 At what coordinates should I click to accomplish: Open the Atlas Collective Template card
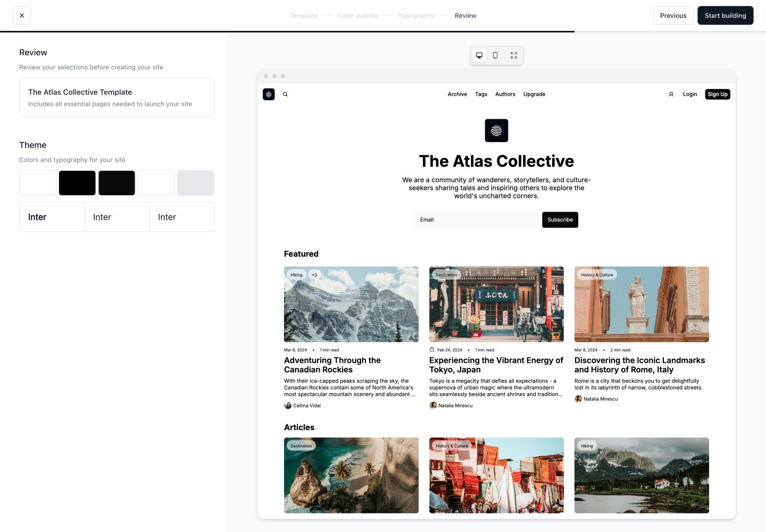[116, 97]
